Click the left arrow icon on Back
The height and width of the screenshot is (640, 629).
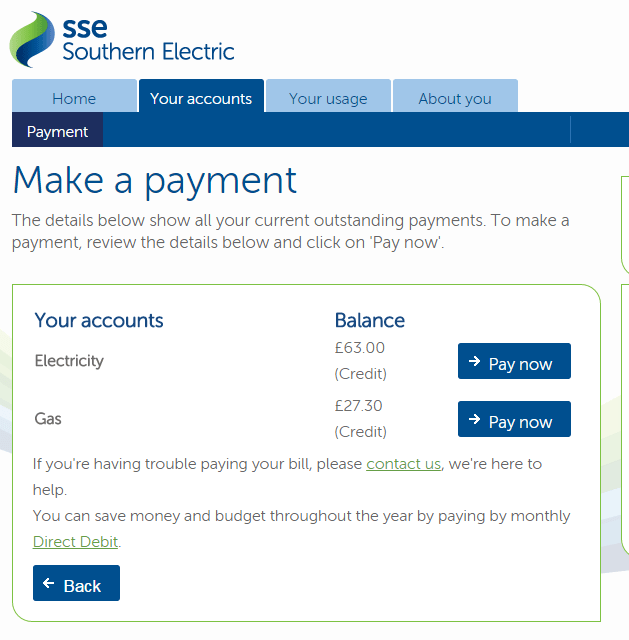tap(49, 584)
